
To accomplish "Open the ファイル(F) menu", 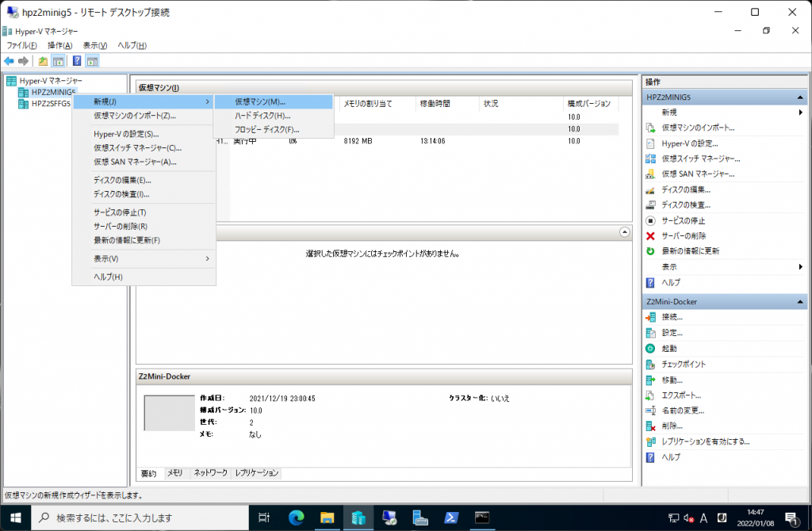I will pyautogui.click(x=21, y=45).
